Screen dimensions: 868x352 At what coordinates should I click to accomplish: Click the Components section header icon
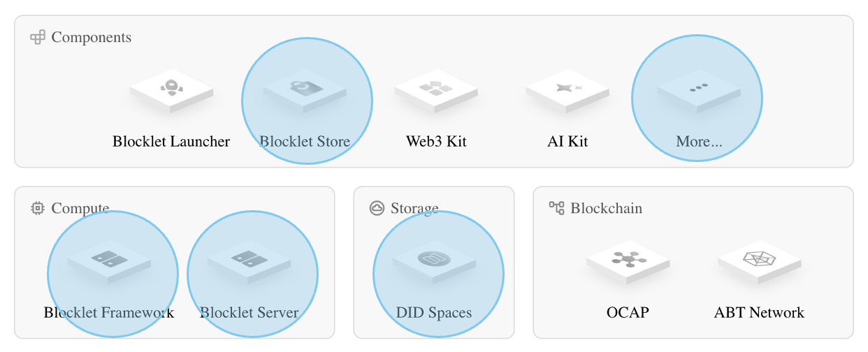(38, 37)
